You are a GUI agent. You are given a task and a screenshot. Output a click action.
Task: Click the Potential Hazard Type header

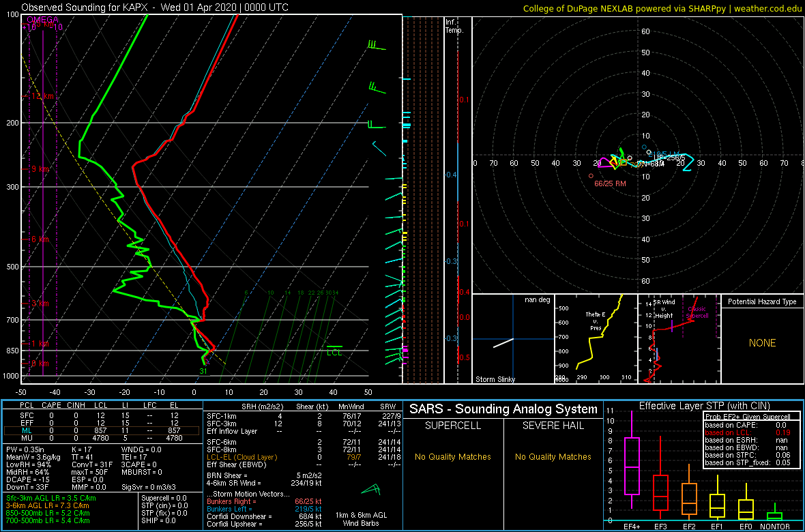tap(762, 302)
